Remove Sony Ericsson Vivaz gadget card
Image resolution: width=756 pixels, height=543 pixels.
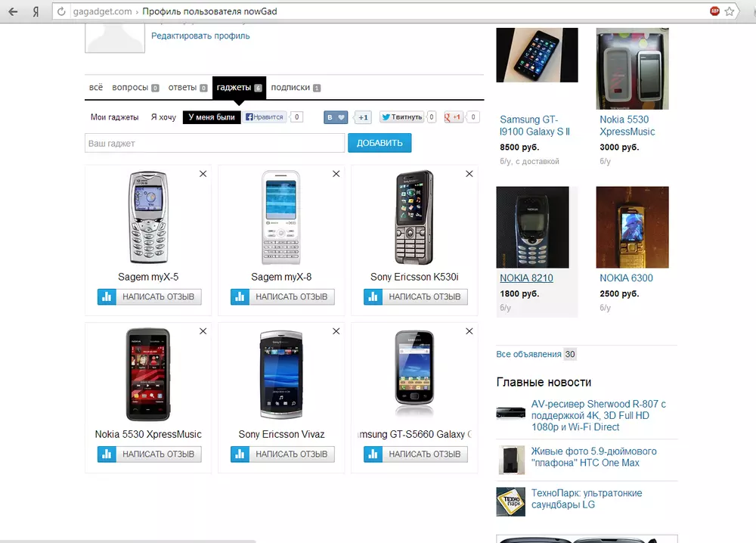pyautogui.click(x=336, y=330)
